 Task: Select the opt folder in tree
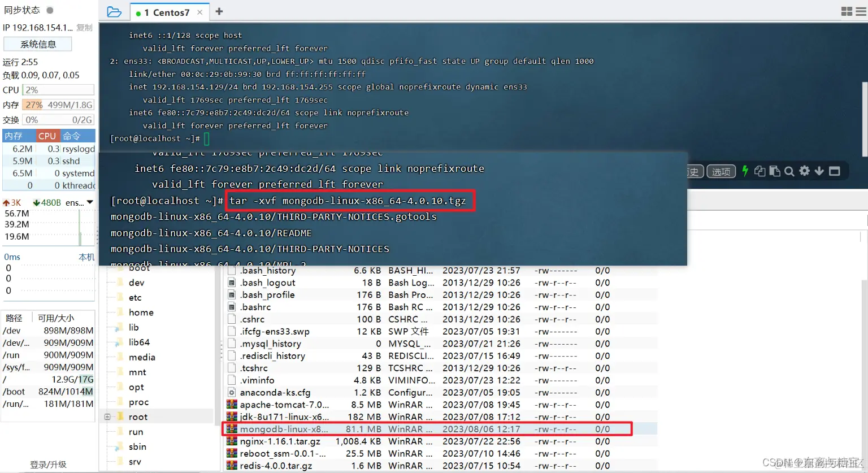coord(136,388)
